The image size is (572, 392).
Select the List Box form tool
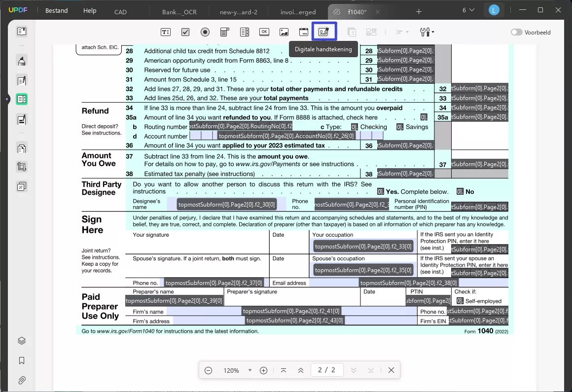point(245,32)
